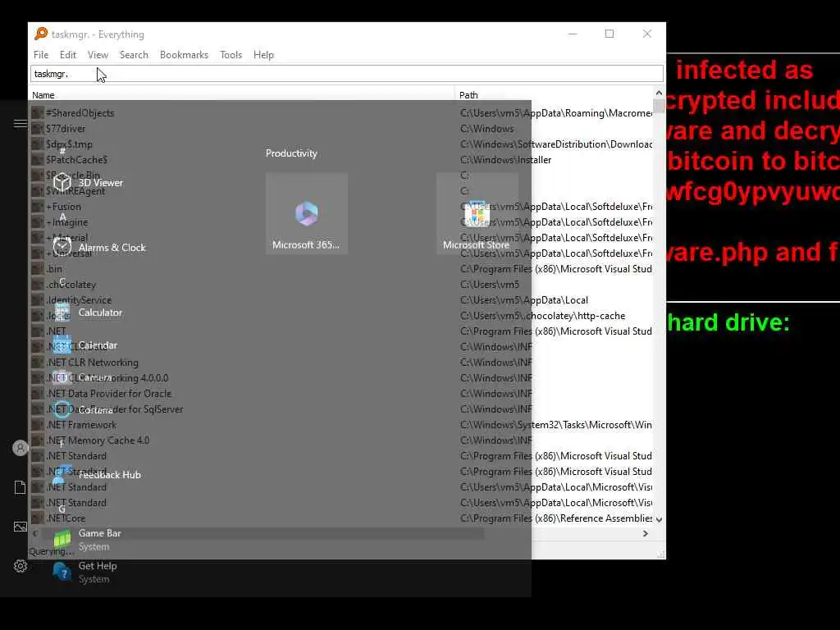Click the C:\Users\vm5\.chocolatey\http-cache path cell
The image size is (840, 630).
[543, 316]
